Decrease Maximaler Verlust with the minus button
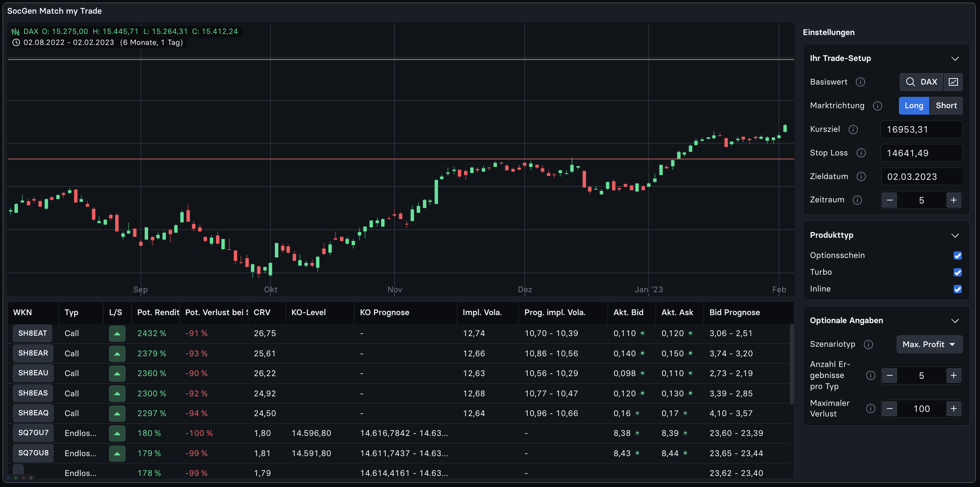The height and width of the screenshot is (487, 980). pos(889,409)
